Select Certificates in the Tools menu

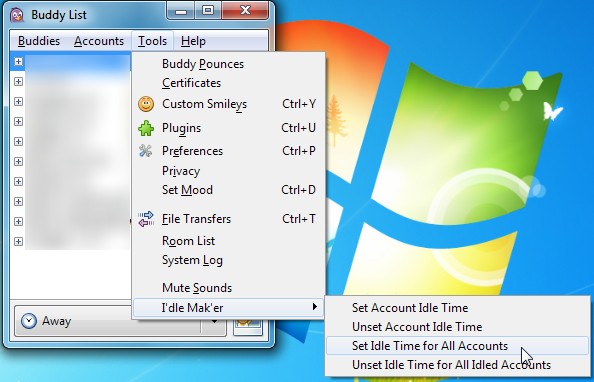click(228, 83)
